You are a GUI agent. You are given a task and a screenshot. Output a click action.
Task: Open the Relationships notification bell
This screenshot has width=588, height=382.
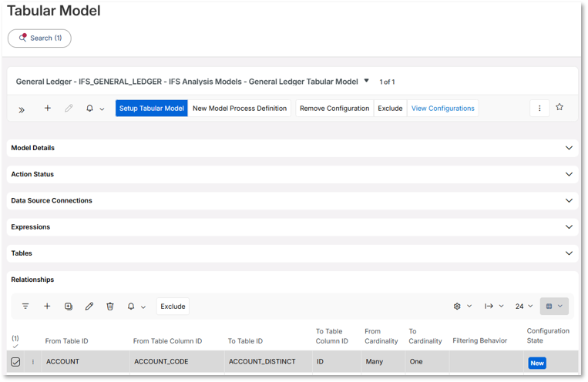(131, 307)
